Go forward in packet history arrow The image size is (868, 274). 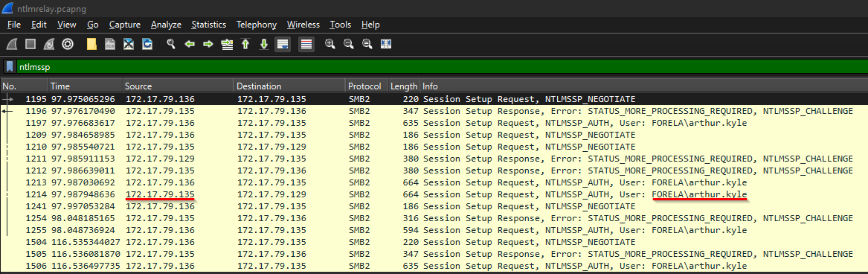pos(208,44)
